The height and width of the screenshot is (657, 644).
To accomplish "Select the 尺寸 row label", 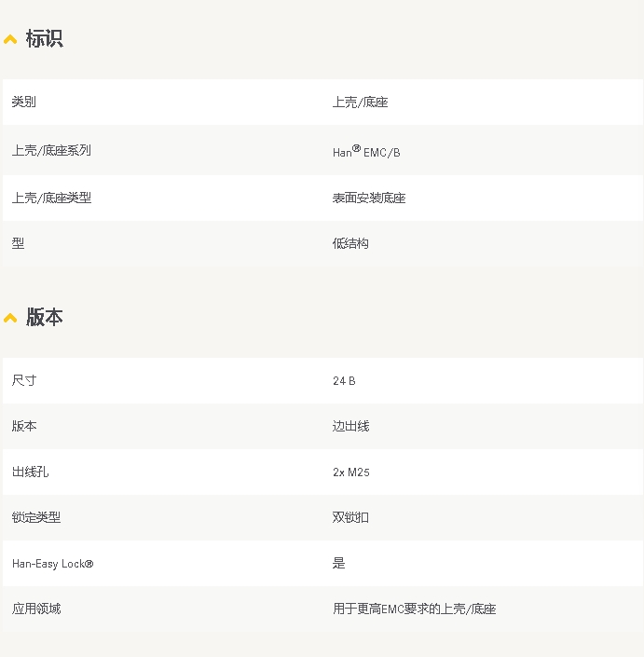I will click(24, 380).
